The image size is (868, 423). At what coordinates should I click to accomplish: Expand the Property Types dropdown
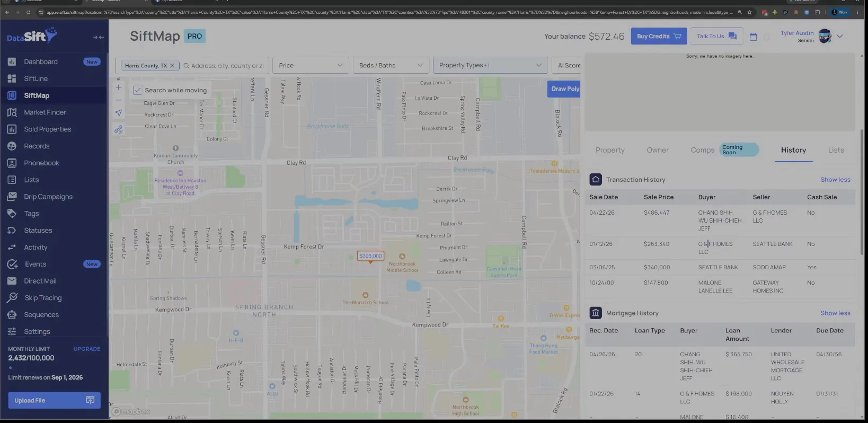490,65
